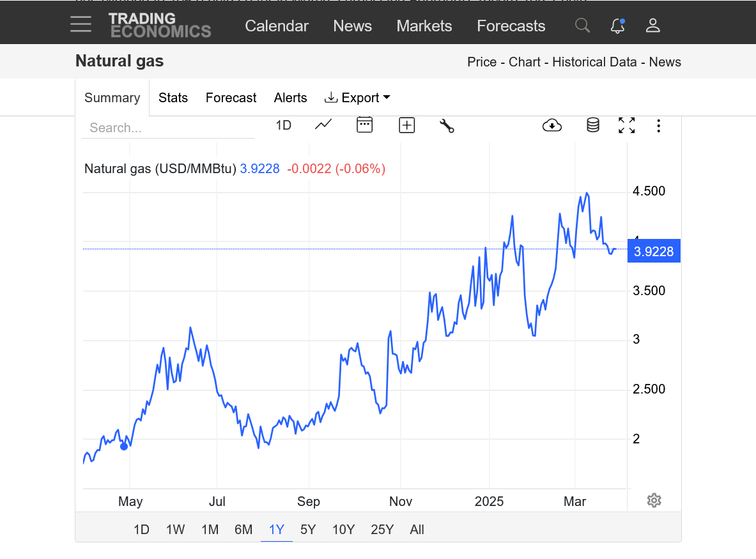
Task: Open the notifications bell
Action: [617, 26]
